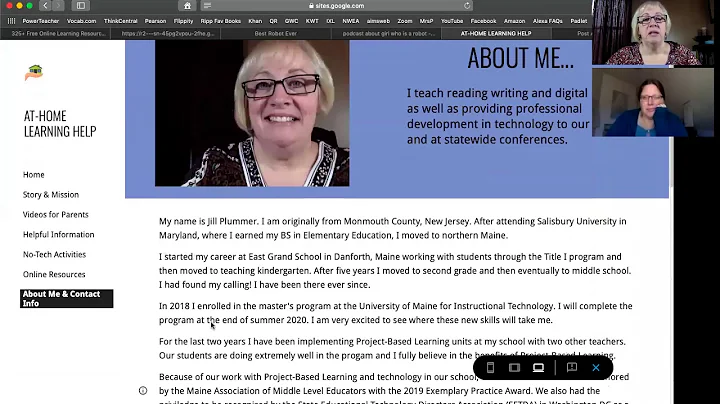Screen dimensions: 720x404
Task: Go back with the Safari back arrow
Action: point(45,6)
